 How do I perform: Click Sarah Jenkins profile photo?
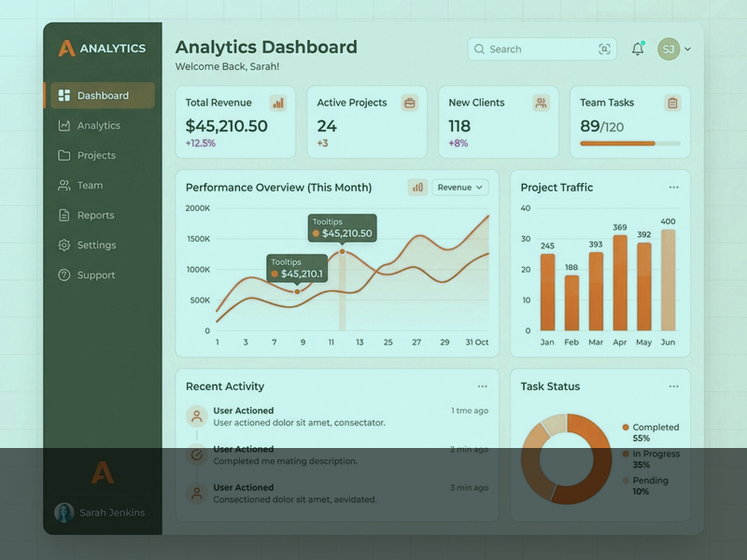tap(63, 512)
